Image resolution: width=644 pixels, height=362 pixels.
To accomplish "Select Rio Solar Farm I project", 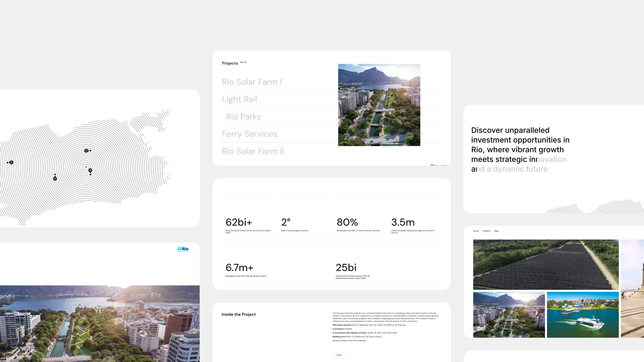I will click(x=252, y=82).
